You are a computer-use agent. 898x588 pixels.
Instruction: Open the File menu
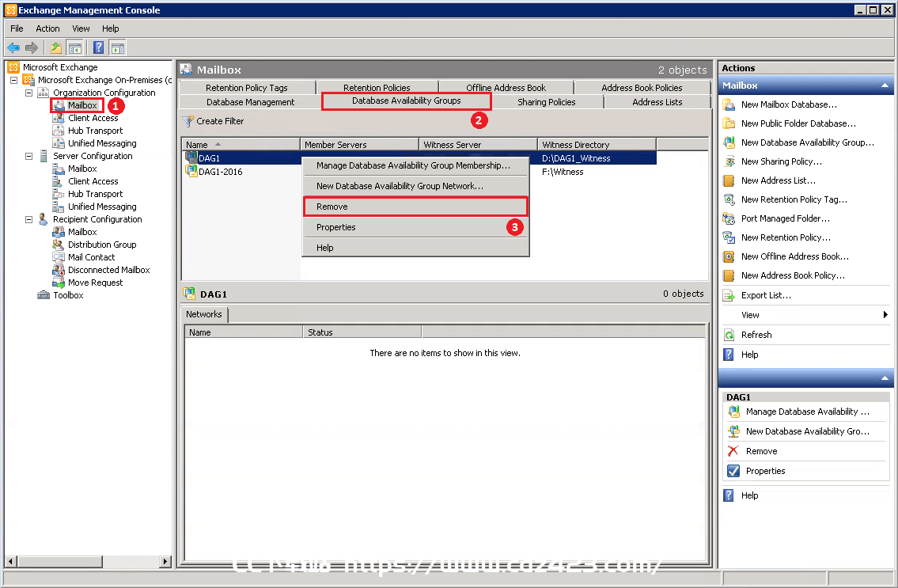(17, 28)
